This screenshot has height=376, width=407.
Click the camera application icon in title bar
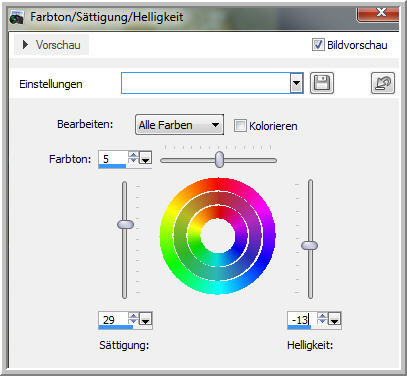(17, 17)
